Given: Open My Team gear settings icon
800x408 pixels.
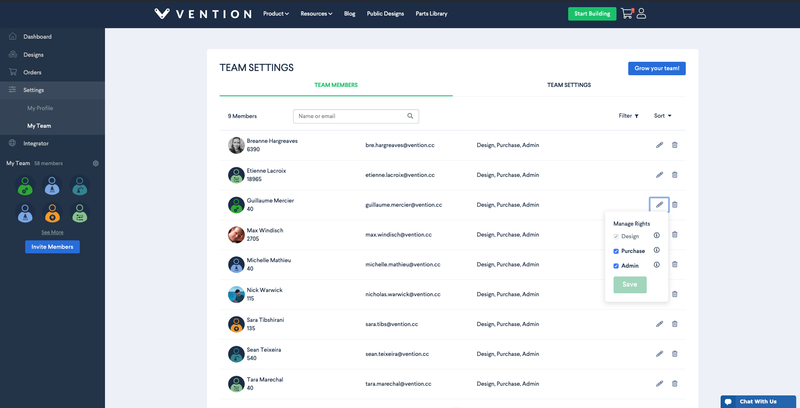Looking at the screenshot, I should click(95, 164).
